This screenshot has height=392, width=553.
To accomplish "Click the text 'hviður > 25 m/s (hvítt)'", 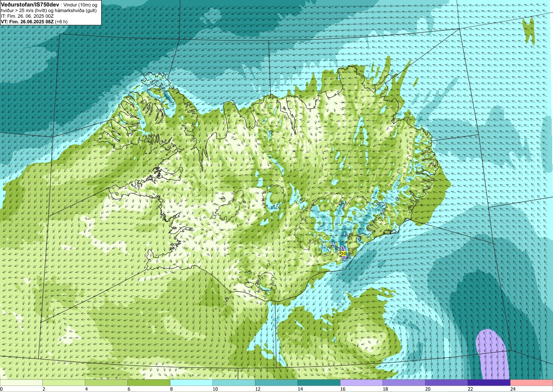I will coord(24,11).
